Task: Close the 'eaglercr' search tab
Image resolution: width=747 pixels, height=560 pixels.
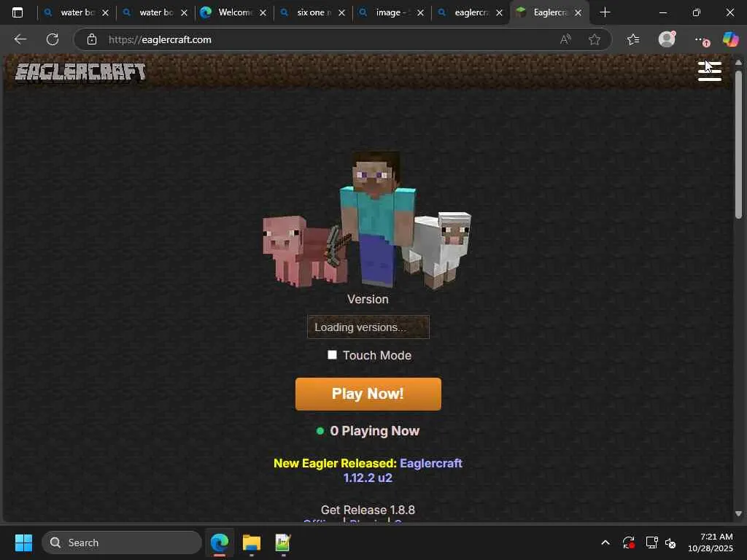Action: (x=499, y=13)
